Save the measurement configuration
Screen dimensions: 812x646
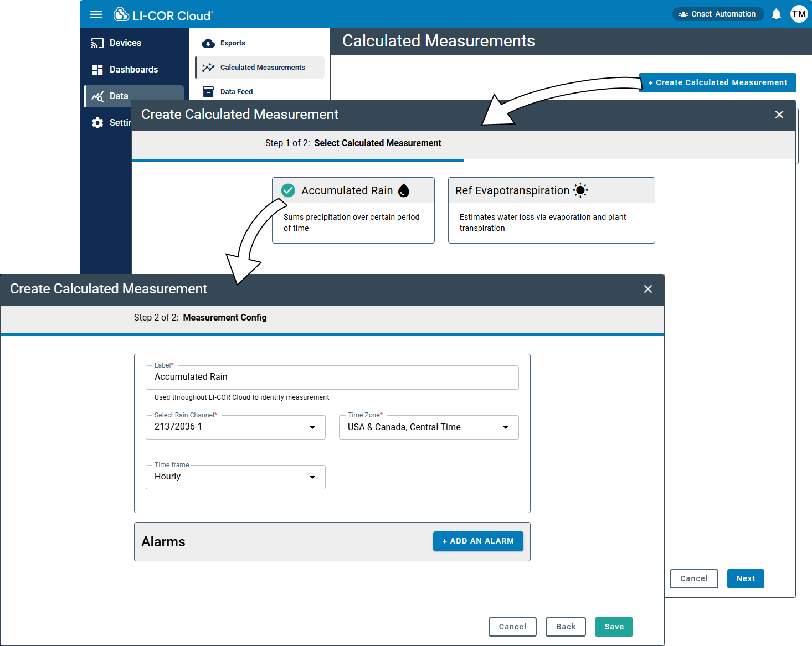(x=614, y=627)
